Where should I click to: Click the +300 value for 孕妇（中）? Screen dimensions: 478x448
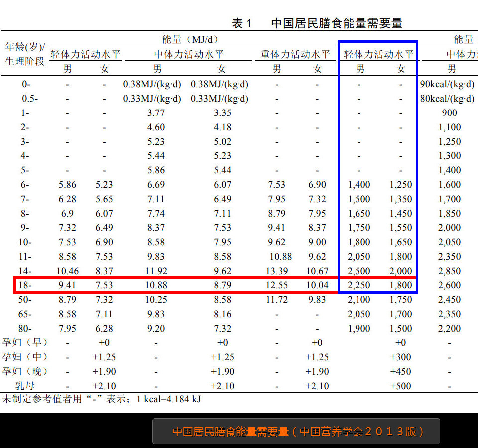(401, 357)
